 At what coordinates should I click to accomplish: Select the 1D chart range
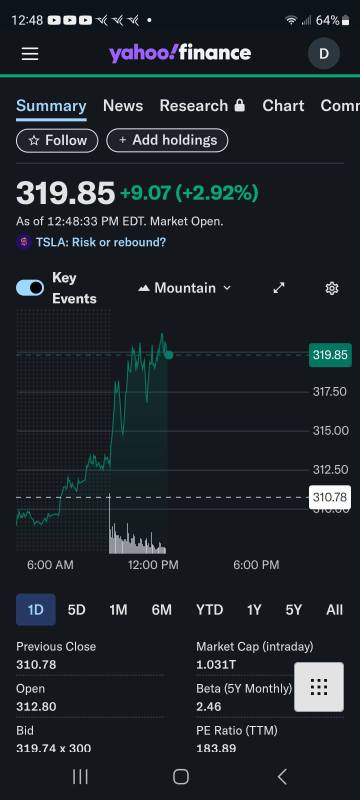(36, 610)
